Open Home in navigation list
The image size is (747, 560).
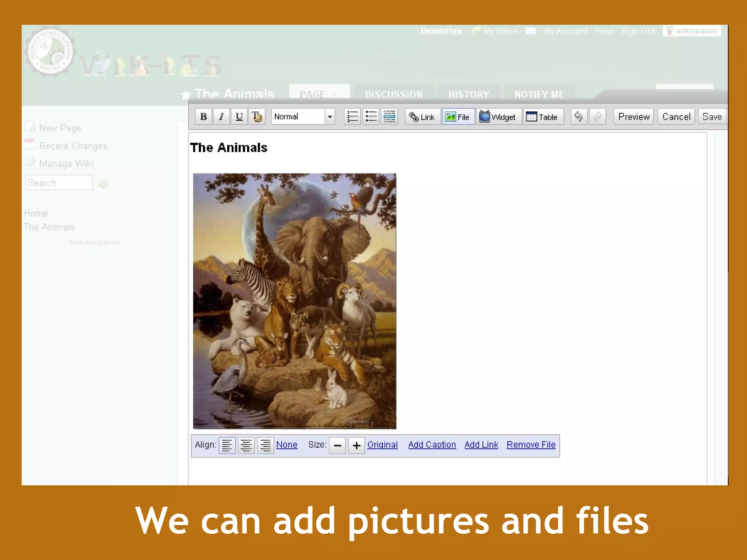point(36,213)
